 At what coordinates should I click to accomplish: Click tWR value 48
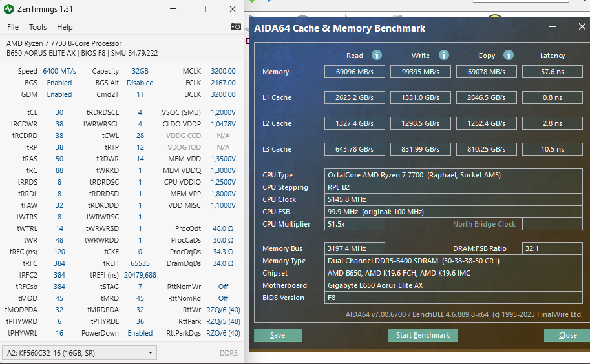(x=59, y=240)
